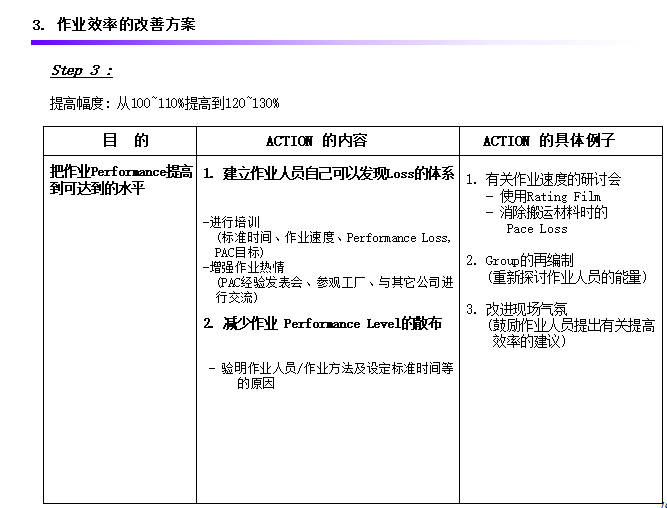Click the 使用Rating Film sub-item
667x508 pixels.
pyautogui.click(x=543, y=197)
